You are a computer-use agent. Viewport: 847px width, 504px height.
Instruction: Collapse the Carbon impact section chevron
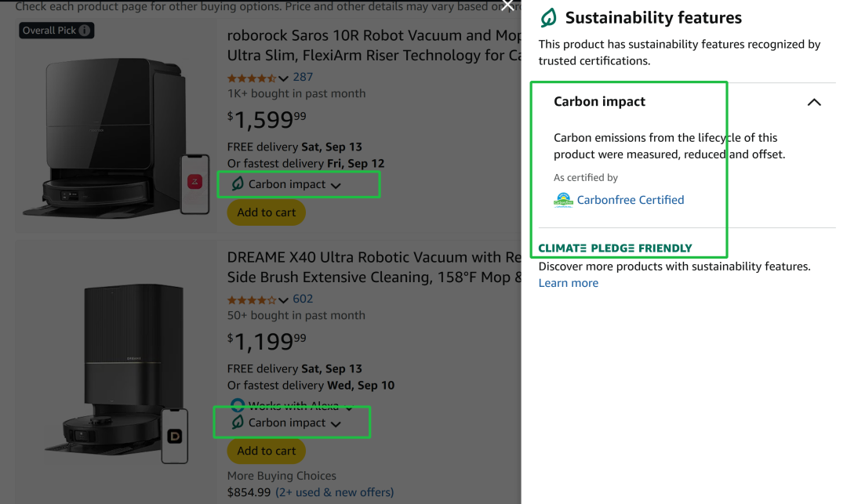(814, 102)
